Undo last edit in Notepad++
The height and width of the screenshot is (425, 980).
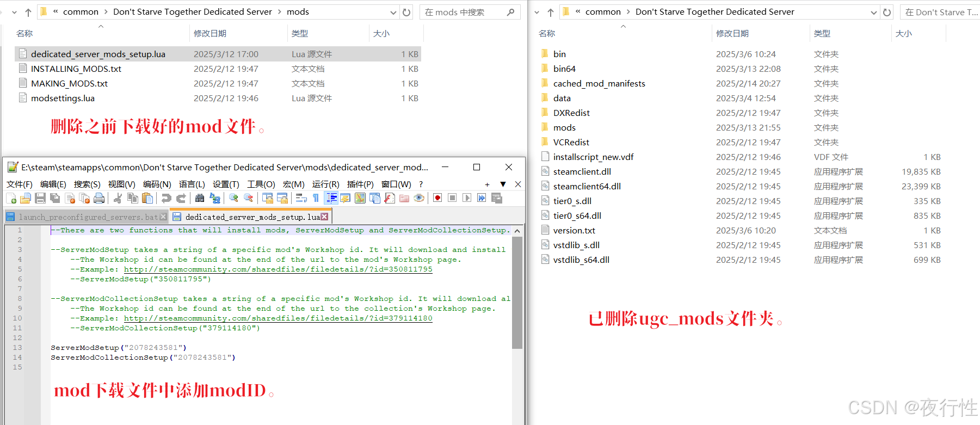pos(166,198)
